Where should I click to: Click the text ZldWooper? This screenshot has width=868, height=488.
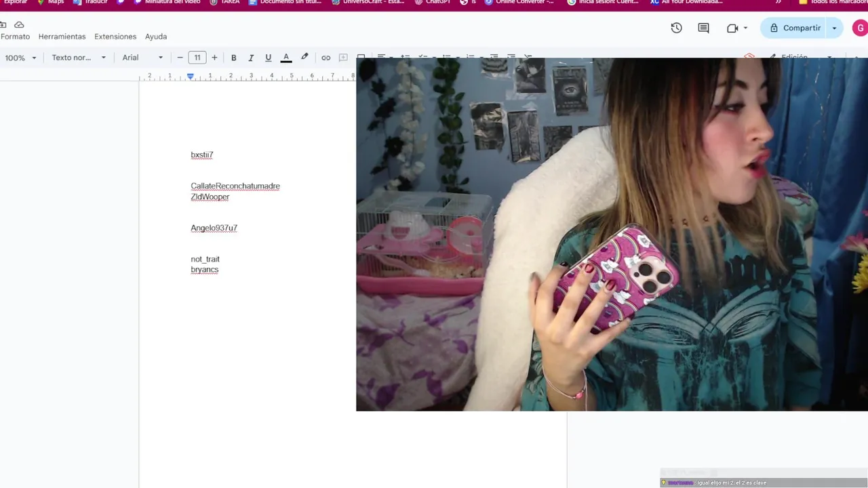pyautogui.click(x=210, y=197)
